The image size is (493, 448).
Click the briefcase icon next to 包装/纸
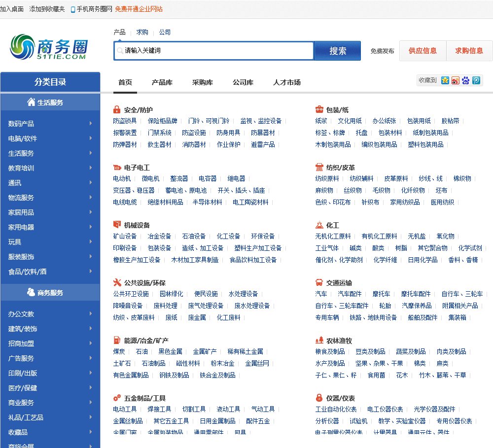[x=319, y=109]
